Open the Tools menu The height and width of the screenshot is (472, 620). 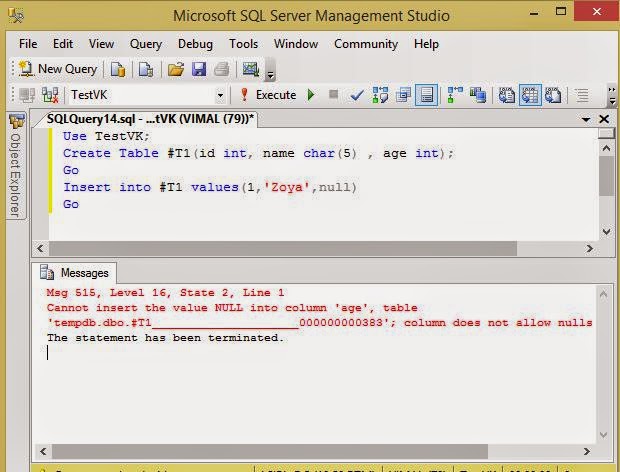pyautogui.click(x=244, y=44)
